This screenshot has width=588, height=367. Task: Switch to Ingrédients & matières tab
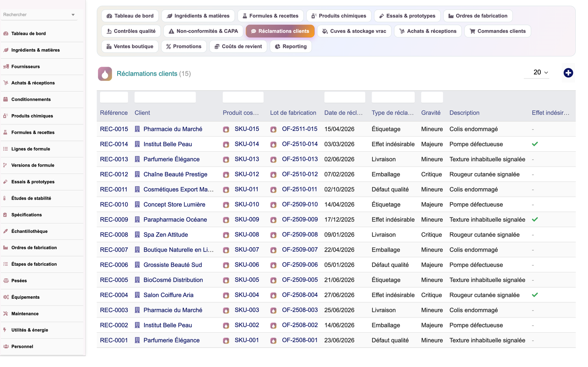pyautogui.click(x=198, y=16)
